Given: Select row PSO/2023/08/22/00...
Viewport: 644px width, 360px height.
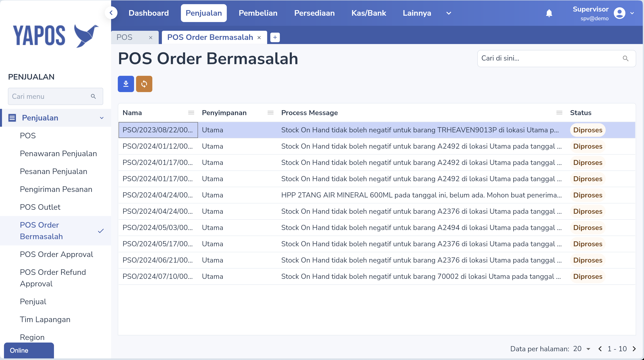Looking at the screenshot, I should click(x=377, y=130).
